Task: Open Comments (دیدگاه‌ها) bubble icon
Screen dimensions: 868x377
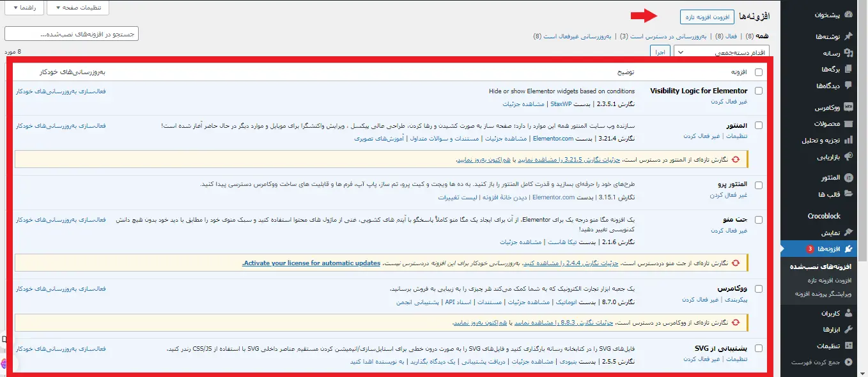Action: click(848, 86)
